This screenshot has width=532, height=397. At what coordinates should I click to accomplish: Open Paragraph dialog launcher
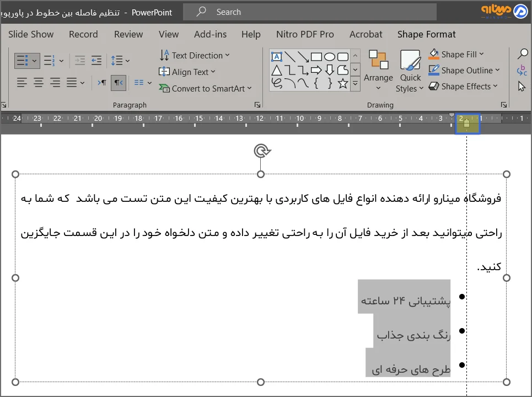(257, 105)
